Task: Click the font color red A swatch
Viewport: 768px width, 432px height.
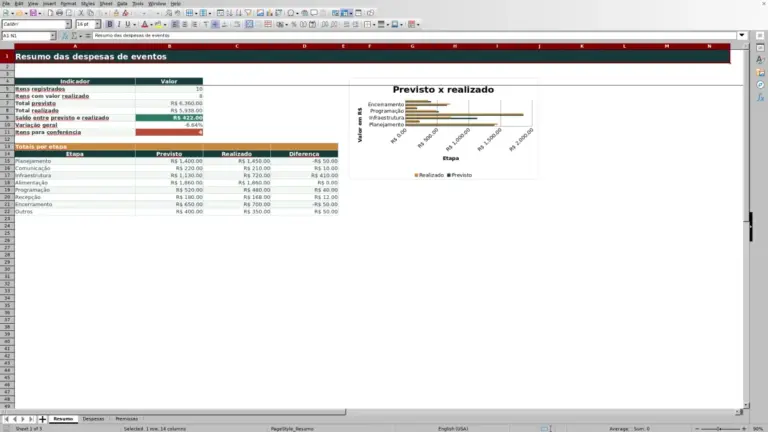Action: (x=144, y=24)
